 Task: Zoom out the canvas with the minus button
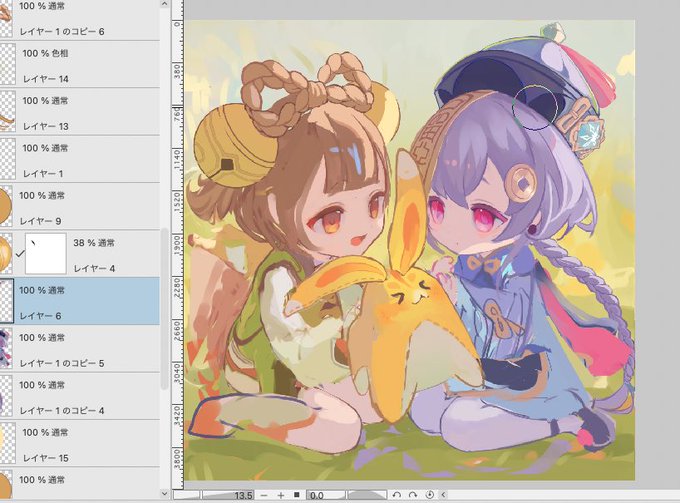[264, 495]
